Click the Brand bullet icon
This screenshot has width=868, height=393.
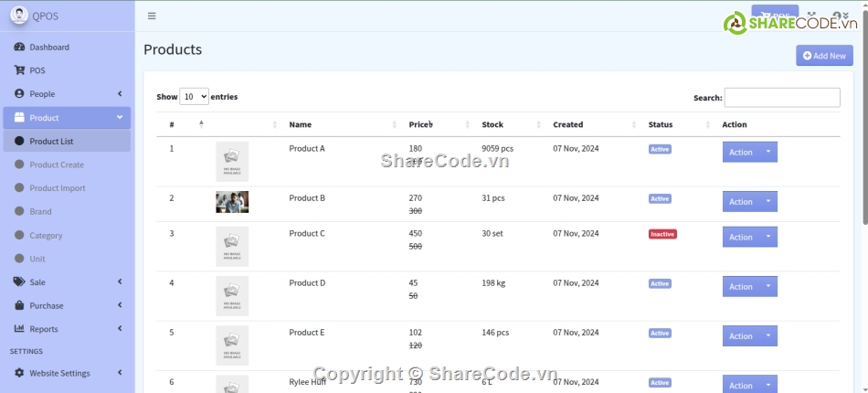click(x=19, y=211)
